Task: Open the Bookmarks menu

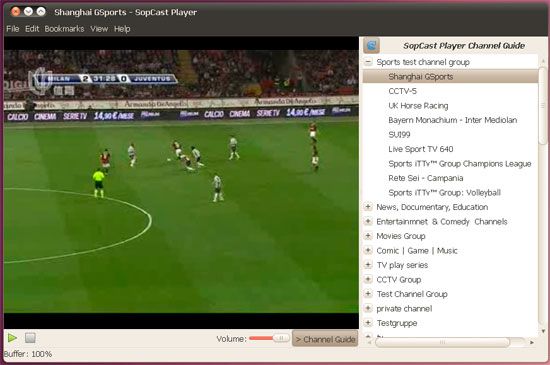Action: (64, 29)
